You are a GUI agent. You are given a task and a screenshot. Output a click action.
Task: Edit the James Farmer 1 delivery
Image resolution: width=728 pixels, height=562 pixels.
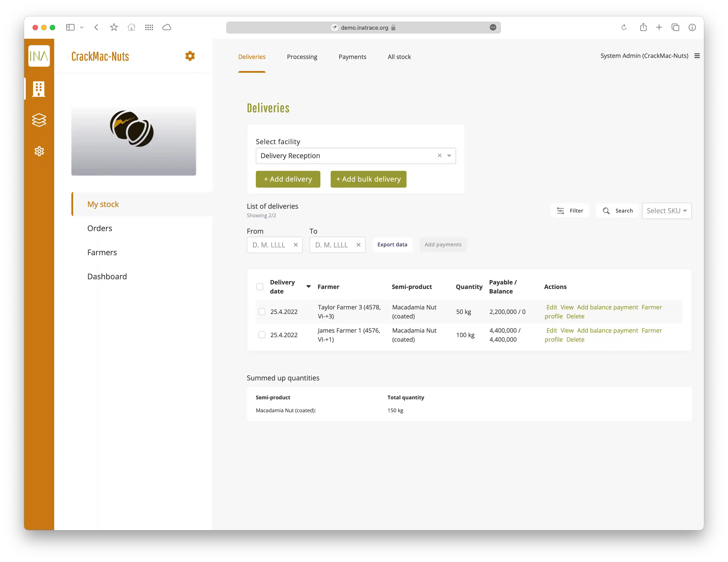point(551,330)
